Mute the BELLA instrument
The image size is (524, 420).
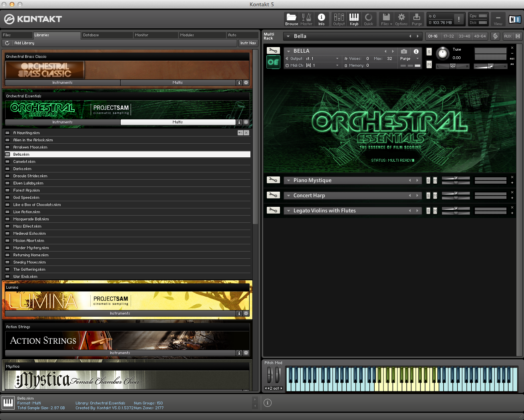point(429,64)
